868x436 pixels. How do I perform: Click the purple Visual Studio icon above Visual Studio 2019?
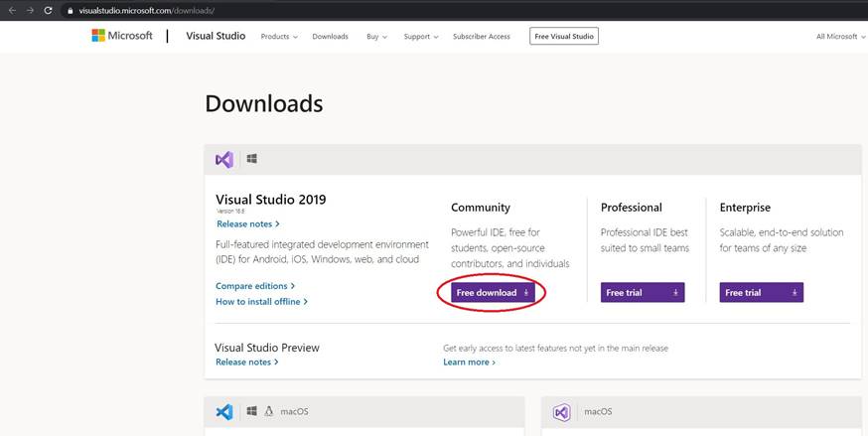pos(224,159)
